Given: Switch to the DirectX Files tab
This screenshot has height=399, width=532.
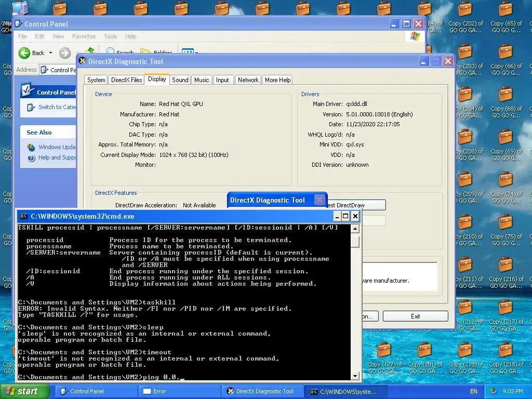Looking at the screenshot, I should 127,79.
